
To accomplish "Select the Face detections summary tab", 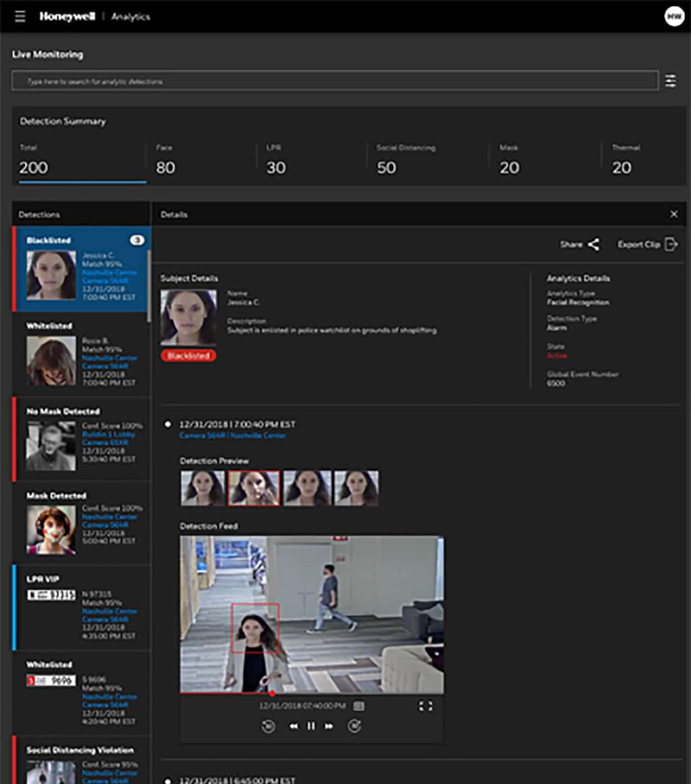I will click(x=165, y=162).
